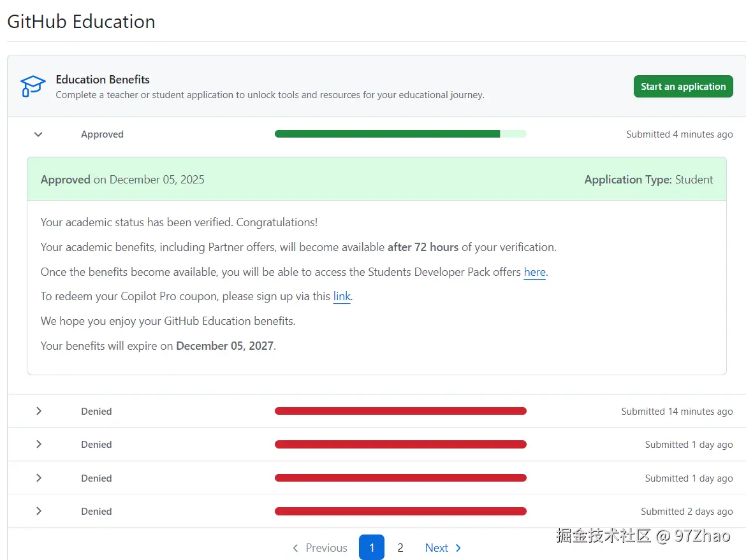Click the 'Submitted 4 minutes ago' timestamp
The width and height of the screenshot is (746, 560).
point(679,134)
